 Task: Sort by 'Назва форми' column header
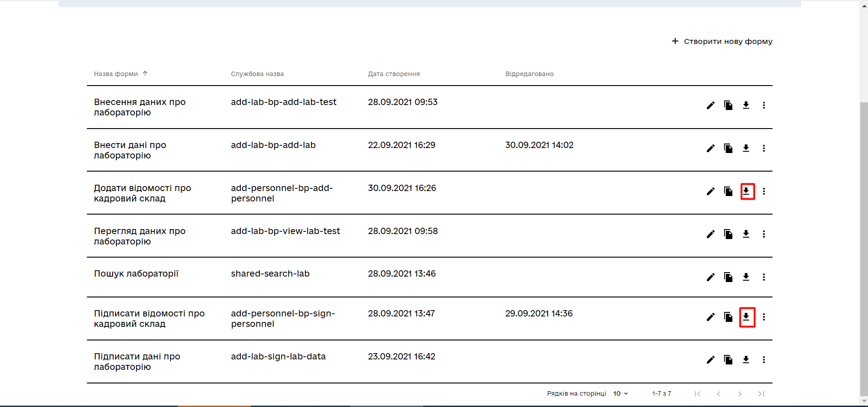120,74
